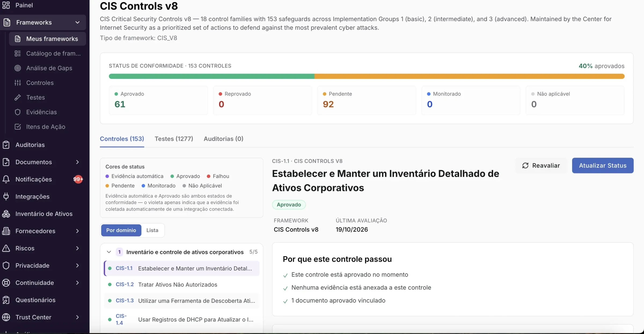
Task: Click the Itens de Ação checkbox icon
Action: [18, 127]
